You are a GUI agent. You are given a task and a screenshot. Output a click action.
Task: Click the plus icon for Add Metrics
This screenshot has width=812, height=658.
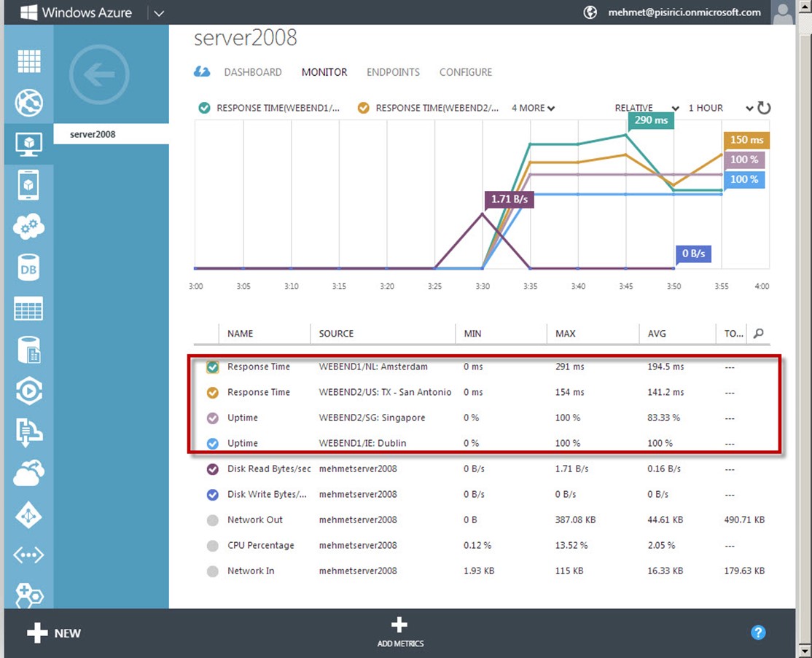point(399,624)
